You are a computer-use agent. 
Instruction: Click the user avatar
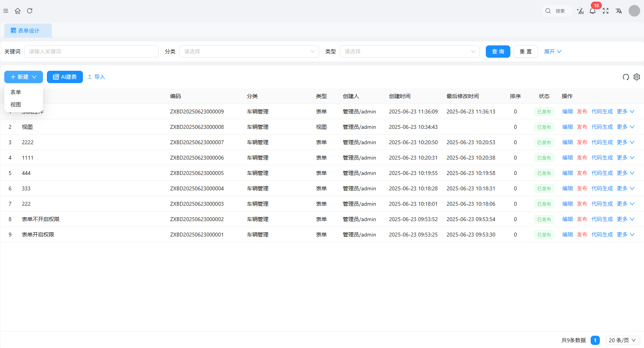tap(634, 11)
